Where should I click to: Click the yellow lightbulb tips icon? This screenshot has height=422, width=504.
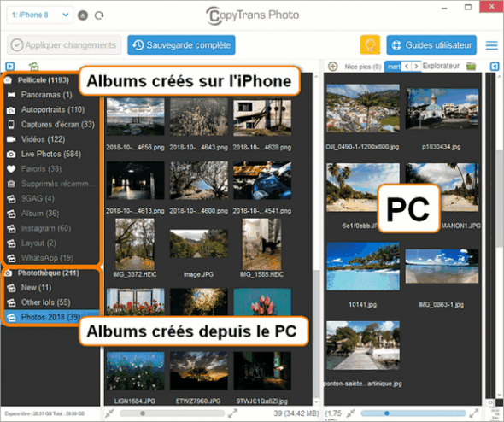370,44
